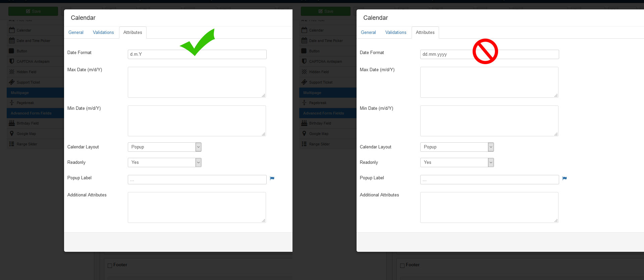Open Validations tab in right Calendar dialog
This screenshot has width=644, height=280.
pyautogui.click(x=396, y=33)
